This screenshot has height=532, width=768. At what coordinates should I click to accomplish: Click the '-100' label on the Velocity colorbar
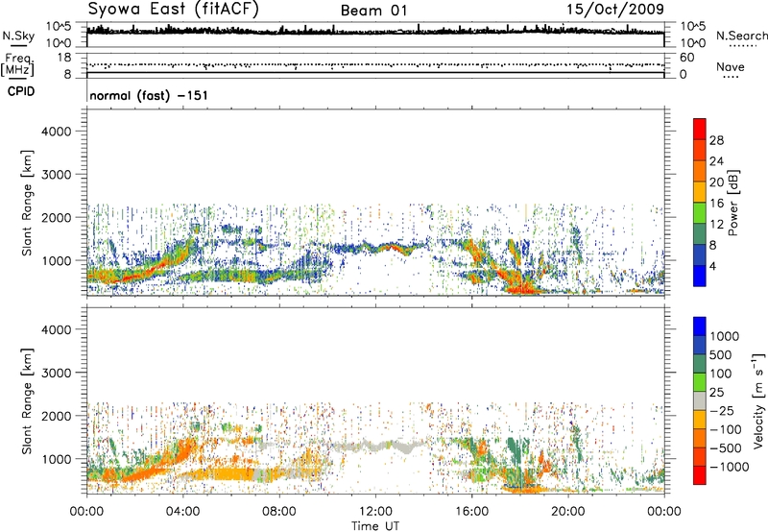pos(725,429)
